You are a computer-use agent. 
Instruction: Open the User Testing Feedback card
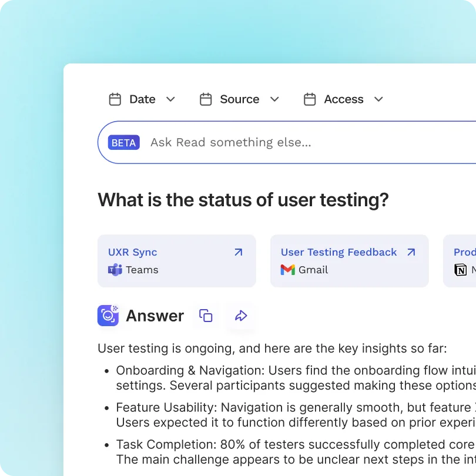coord(350,261)
